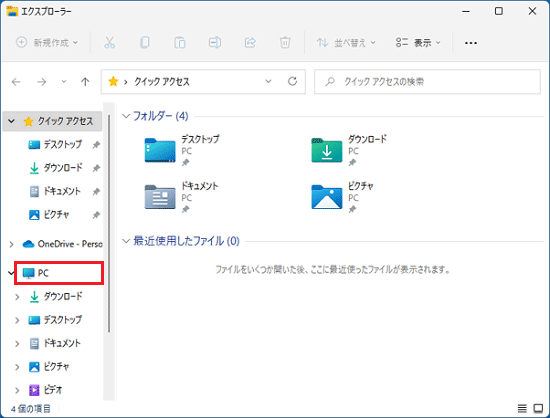Collapse the 最近使用したファイル (0) group
The image size is (550, 418).
pyautogui.click(x=126, y=241)
